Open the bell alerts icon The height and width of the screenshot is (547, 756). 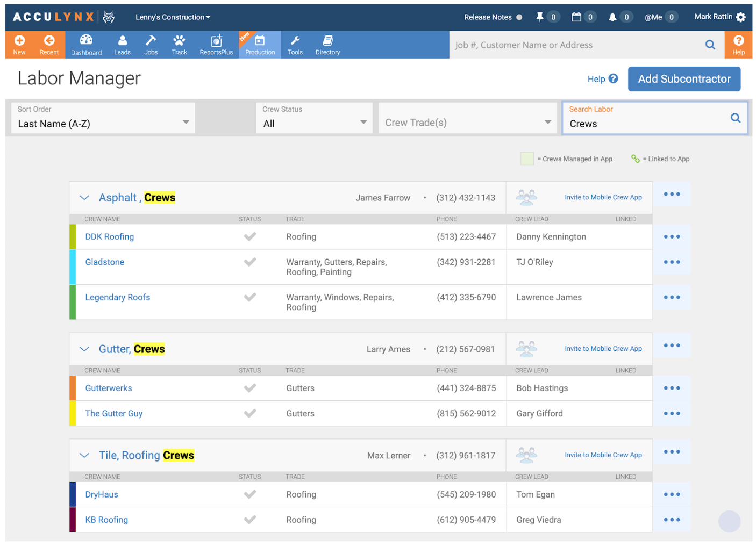[x=612, y=17]
